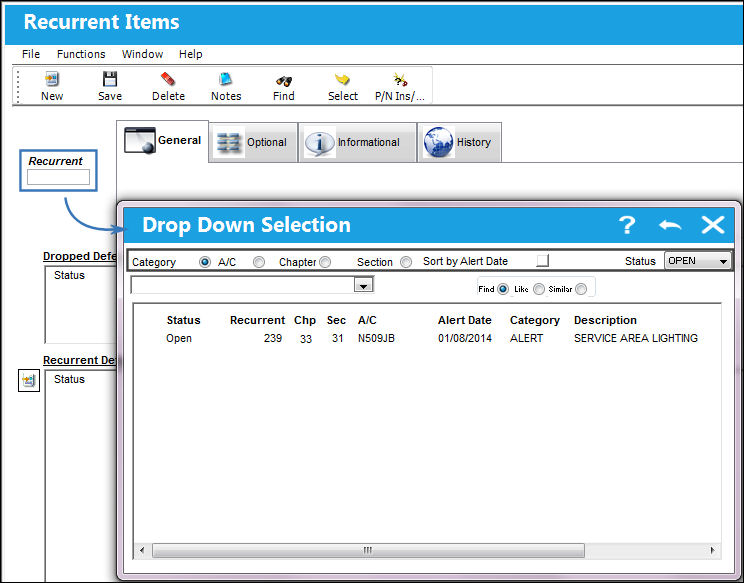Click chapter value 33
The width and height of the screenshot is (744, 583).
click(306, 339)
